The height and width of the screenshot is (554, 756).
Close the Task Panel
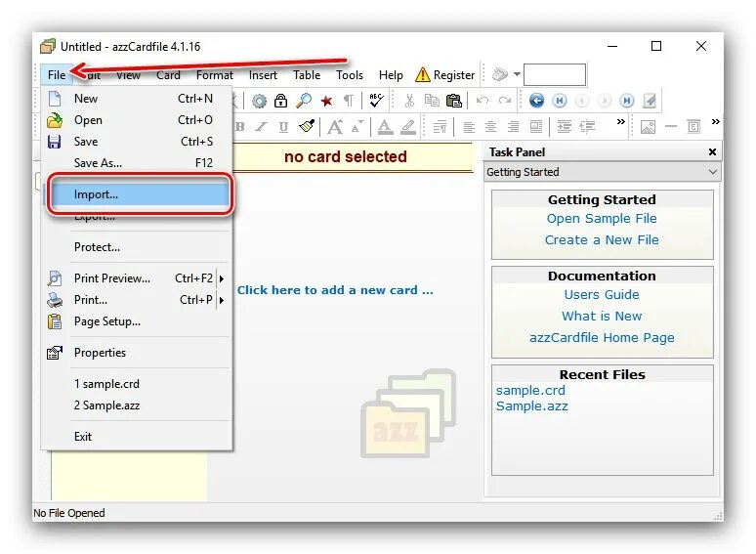coord(712,151)
